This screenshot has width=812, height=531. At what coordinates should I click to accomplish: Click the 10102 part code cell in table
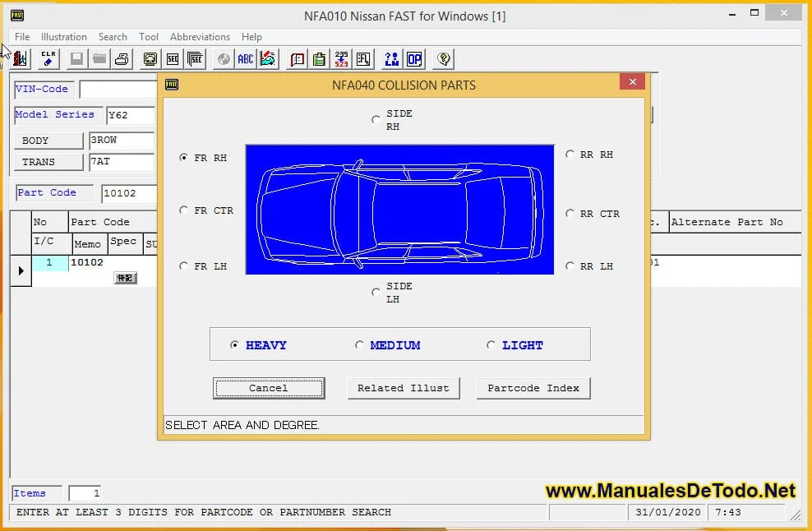pyautogui.click(x=113, y=263)
